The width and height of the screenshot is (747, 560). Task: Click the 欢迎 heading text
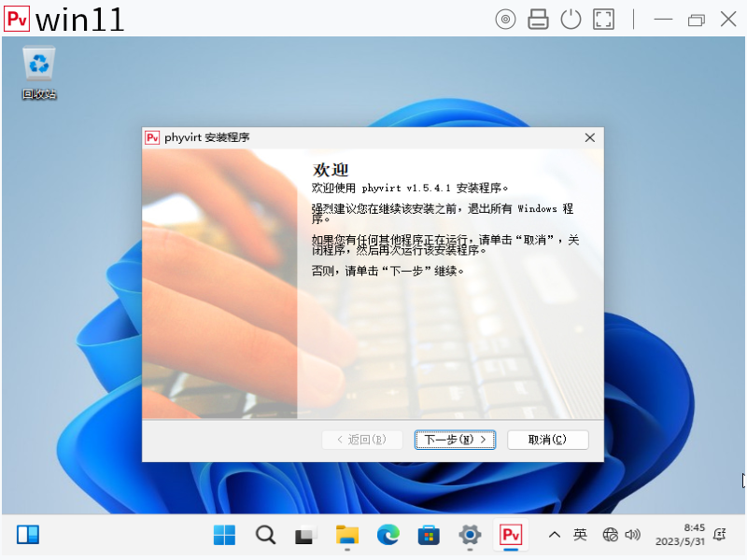pos(331,170)
